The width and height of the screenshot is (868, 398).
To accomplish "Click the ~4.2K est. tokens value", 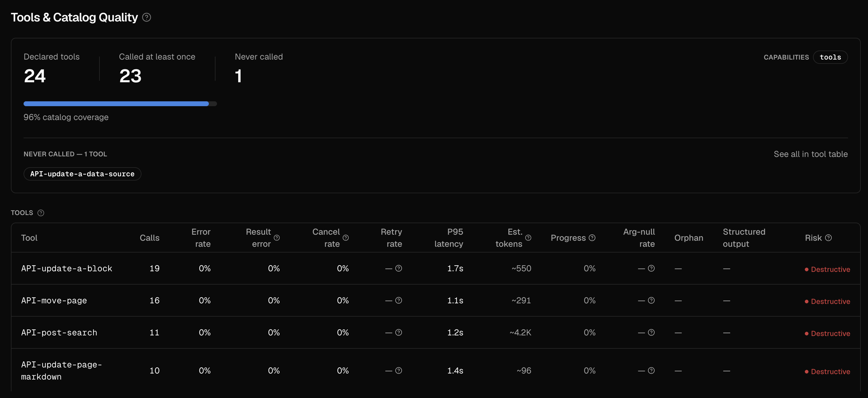I will pos(520,333).
